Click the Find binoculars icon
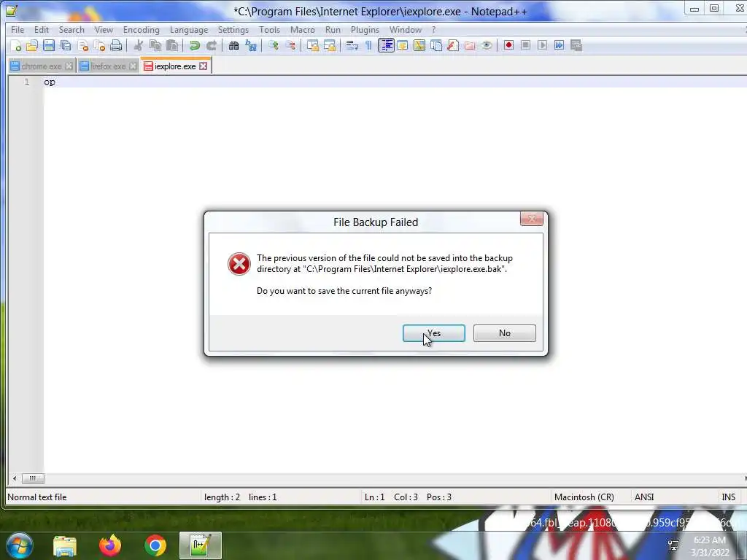 [233, 46]
